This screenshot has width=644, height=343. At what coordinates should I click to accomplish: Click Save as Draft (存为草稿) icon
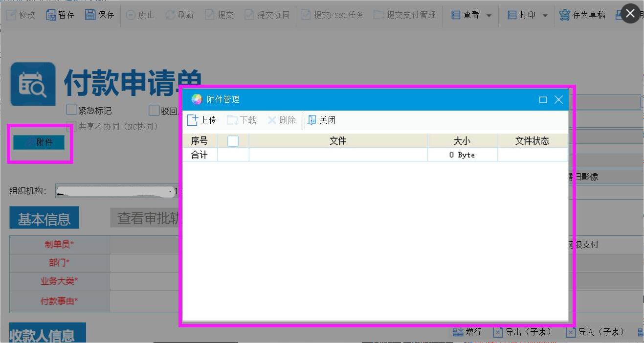564,15
